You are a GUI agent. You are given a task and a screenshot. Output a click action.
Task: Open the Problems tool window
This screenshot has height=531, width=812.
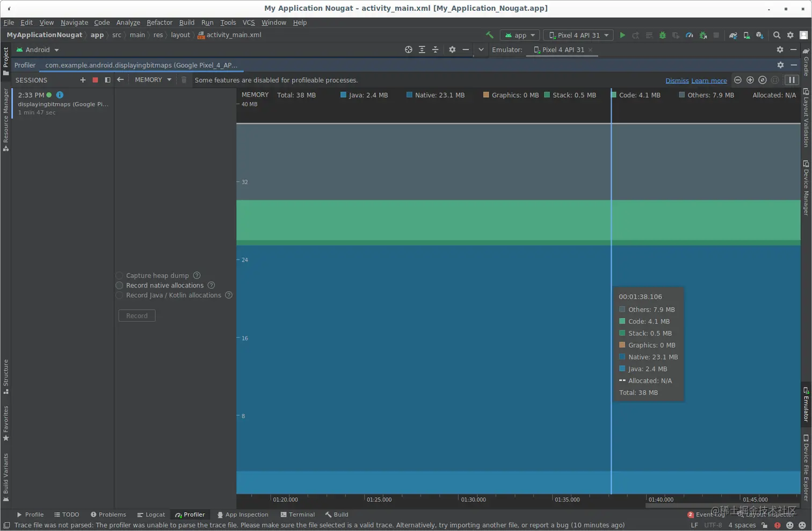108,514
